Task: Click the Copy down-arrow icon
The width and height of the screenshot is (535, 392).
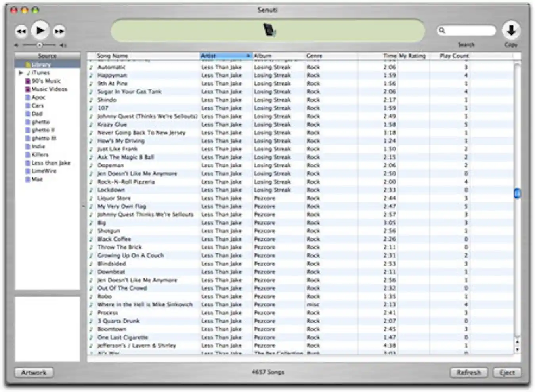Action: click(511, 31)
